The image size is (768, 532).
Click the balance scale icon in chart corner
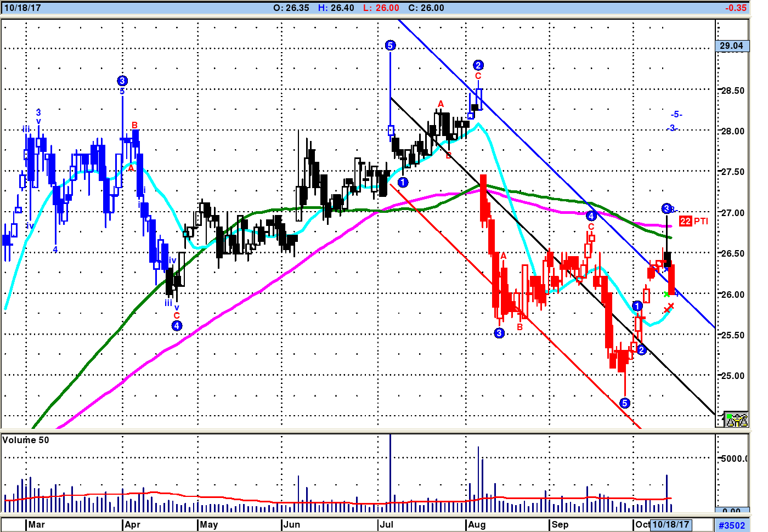pos(736,420)
